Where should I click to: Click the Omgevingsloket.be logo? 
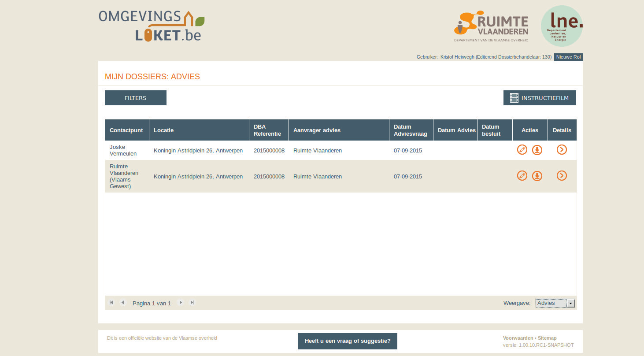click(x=152, y=26)
